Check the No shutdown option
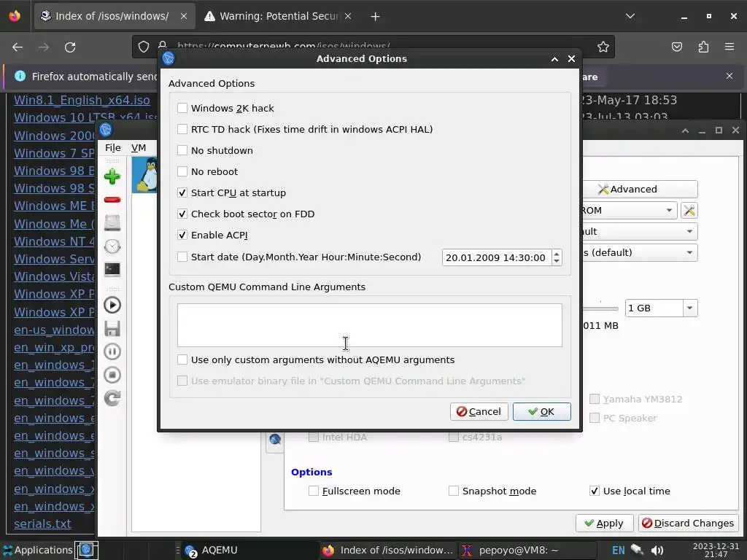 (x=182, y=150)
